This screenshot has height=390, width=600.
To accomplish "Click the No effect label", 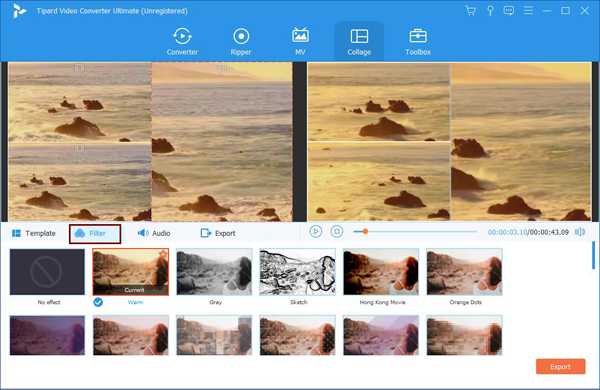I will 49,302.
